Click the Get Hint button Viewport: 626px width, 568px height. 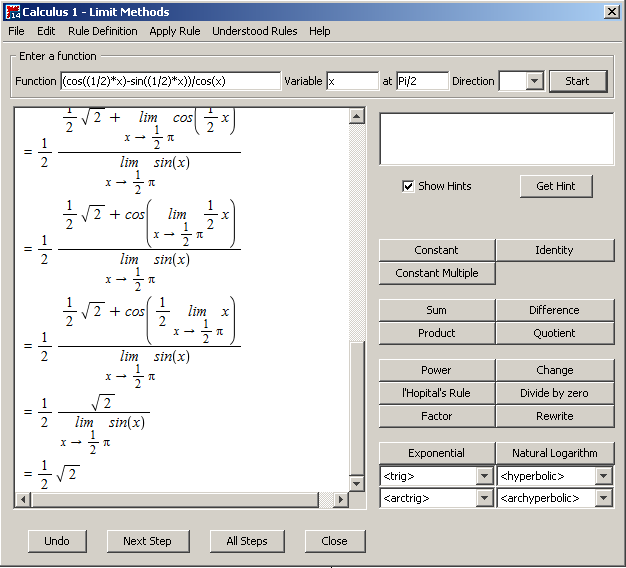pyautogui.click(x=556, y=186)
